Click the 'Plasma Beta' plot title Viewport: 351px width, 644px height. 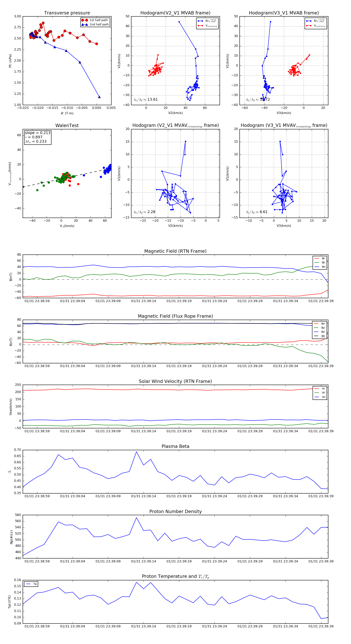(x=175, y=446)
